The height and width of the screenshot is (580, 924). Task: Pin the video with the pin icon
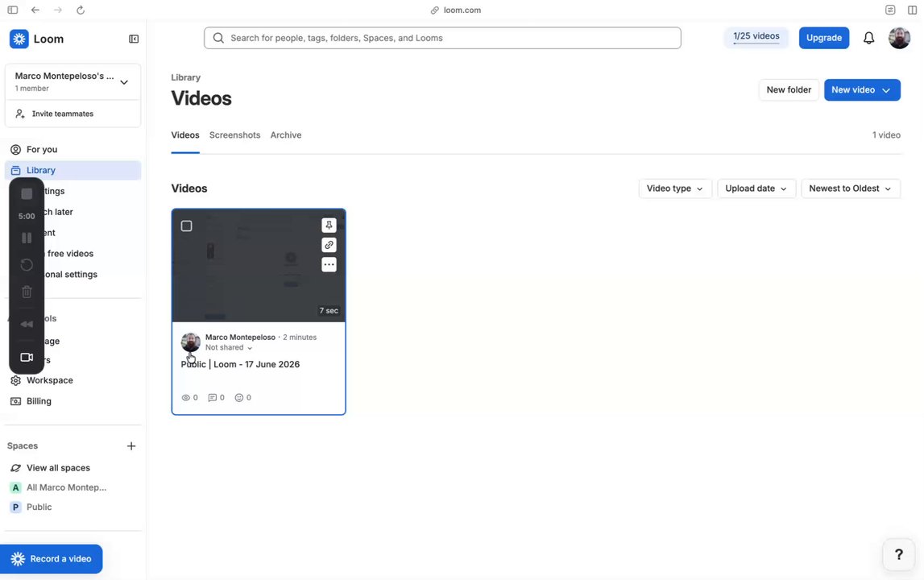(x=329, y=226)
